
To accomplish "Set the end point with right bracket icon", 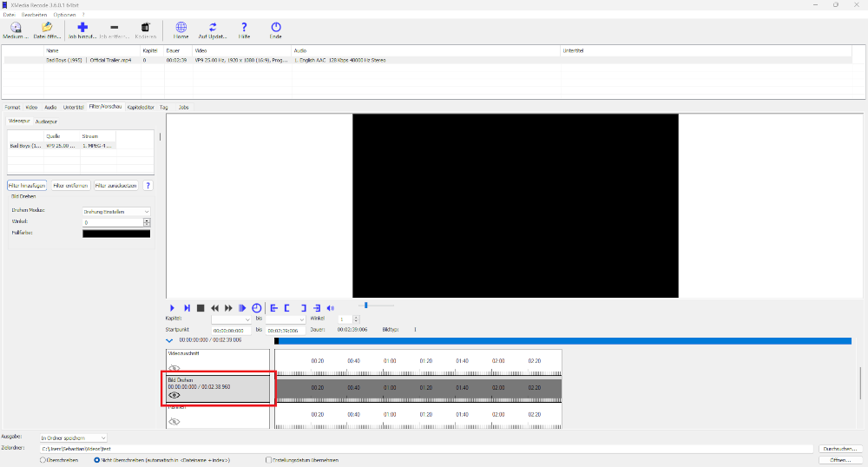I will [303, 308].
